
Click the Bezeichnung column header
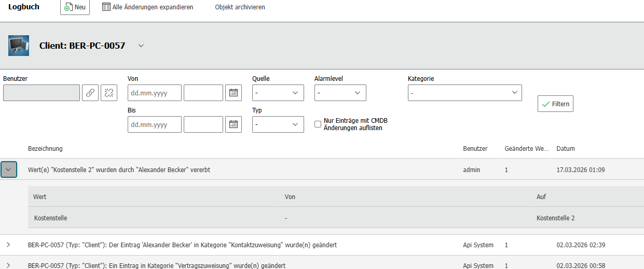(45, 149)
